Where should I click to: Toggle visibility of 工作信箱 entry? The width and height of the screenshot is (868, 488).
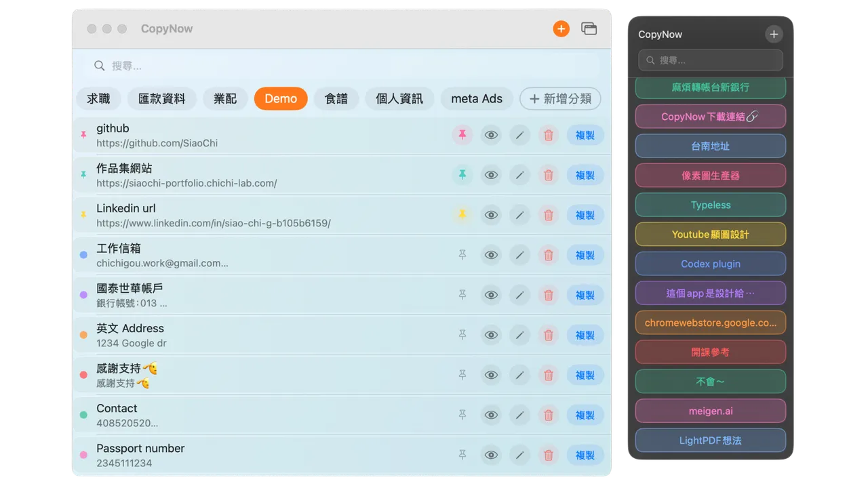pos(491,255)
